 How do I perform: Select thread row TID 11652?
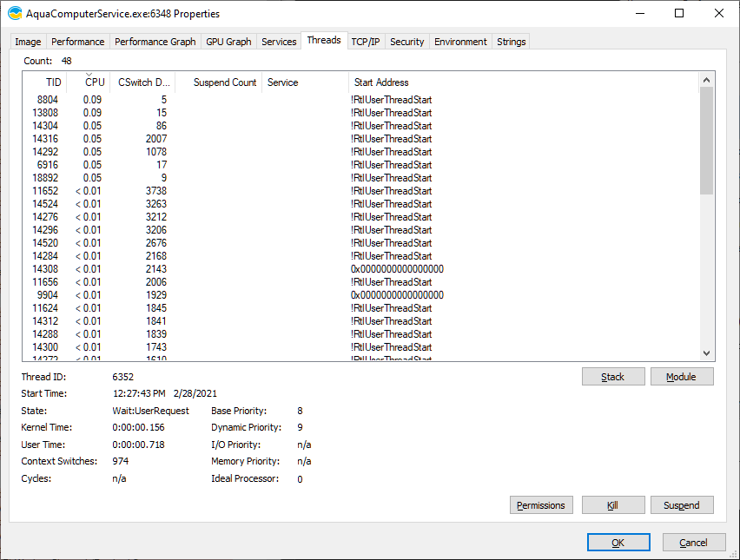pyautogui.click(x=360, y=191)
